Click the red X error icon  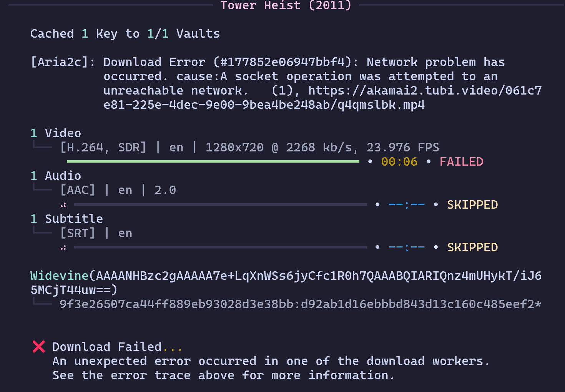[39, 347]
